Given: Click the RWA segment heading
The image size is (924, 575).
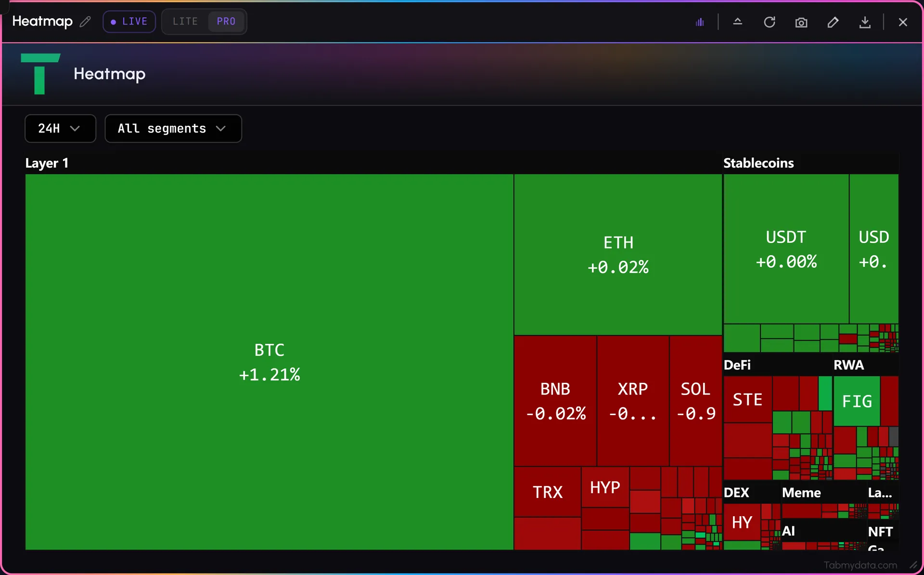Looking at the screenshot, I should point(848,365).
